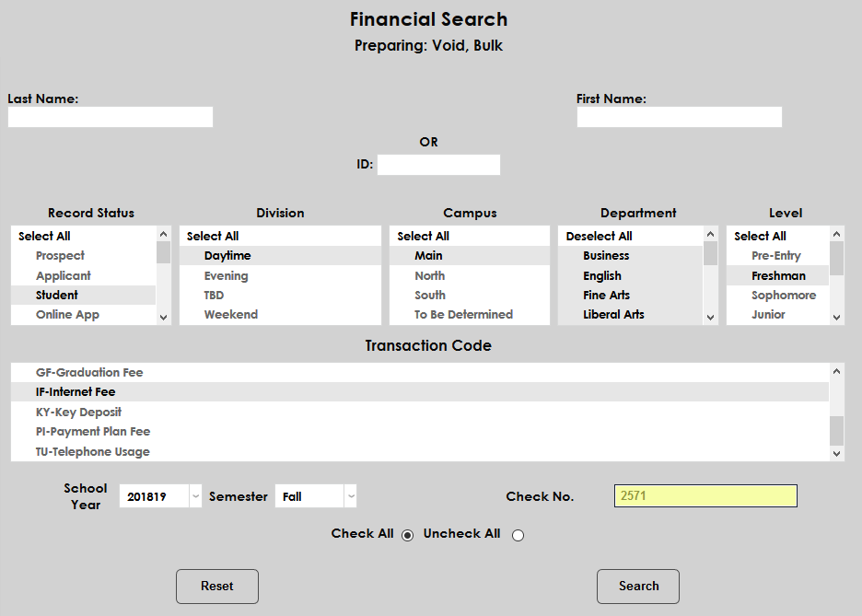
Task: Select Prospect in Record Status
Action: coord(84,256)
